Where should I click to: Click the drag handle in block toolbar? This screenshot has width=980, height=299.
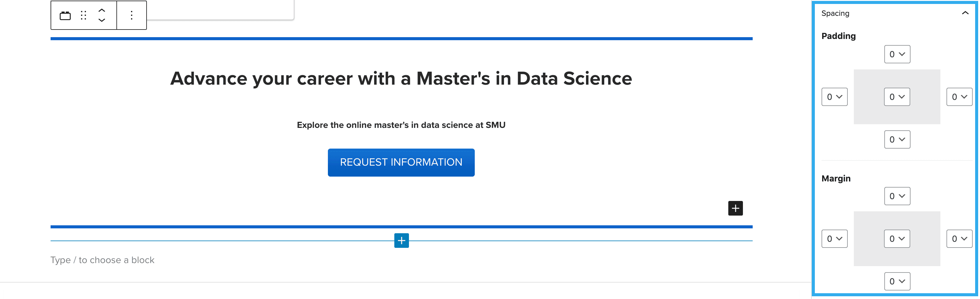[x=84, y=16]
